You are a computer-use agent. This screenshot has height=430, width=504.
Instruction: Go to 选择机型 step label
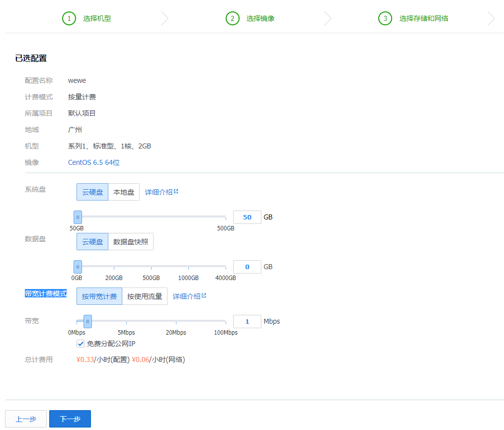97,18
